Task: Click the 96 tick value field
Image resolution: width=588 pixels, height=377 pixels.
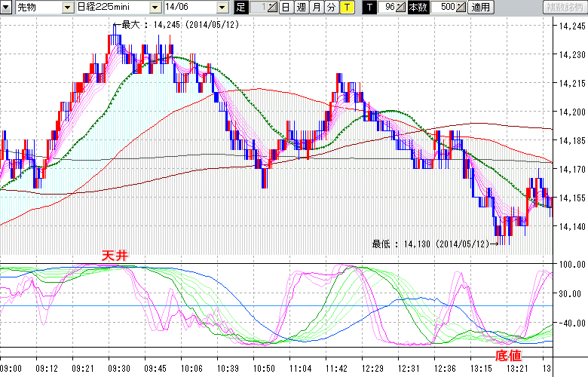Action: (x=387, y=8)
